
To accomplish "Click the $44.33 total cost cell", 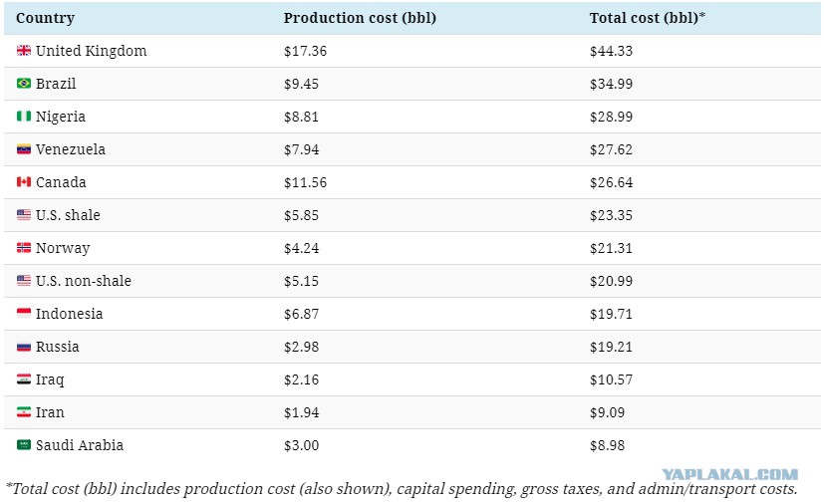I will point(611,51).
